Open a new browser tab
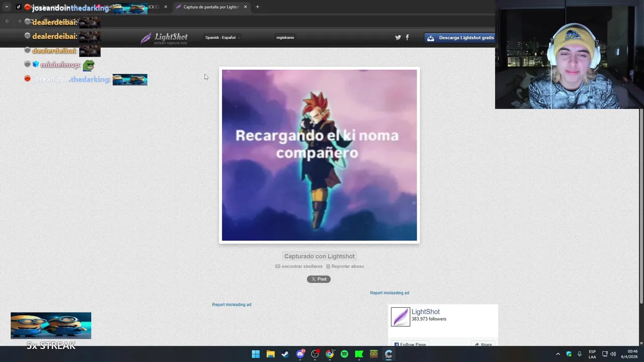The height and width of the screenshot is (362, 644). pyautogui.click(x=258, y=7)
